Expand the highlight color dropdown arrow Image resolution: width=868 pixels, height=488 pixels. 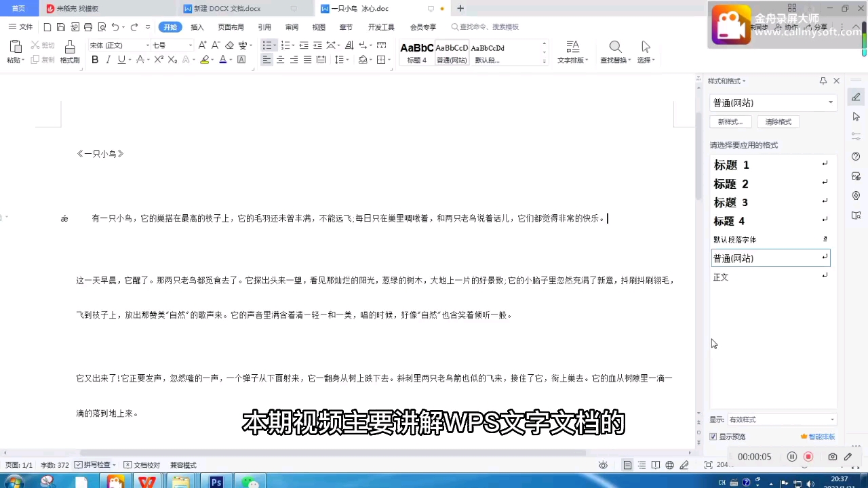[213, 60]
